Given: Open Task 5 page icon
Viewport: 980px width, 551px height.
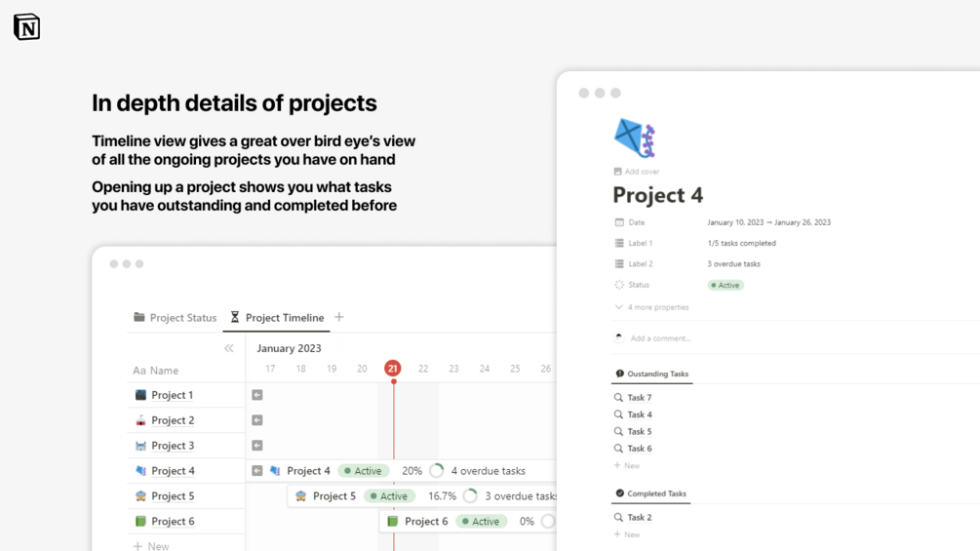Looking at the screenshot, I should [x=618, y=431].
